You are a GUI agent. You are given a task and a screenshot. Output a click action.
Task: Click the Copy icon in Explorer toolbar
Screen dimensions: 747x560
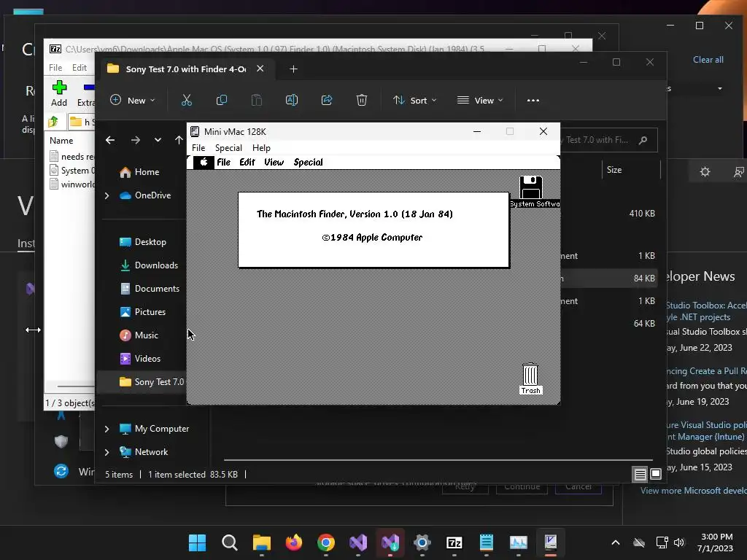222,100
